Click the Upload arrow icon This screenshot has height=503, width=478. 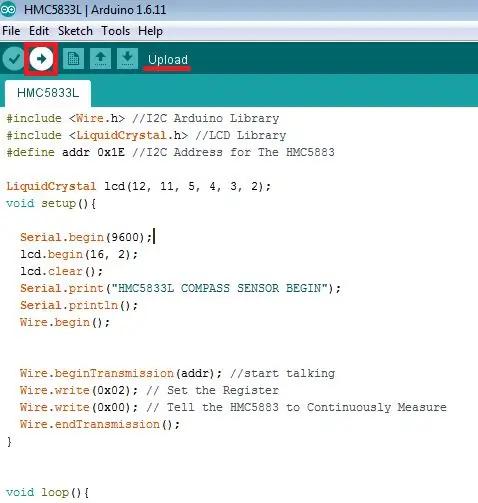[x=41, y=59]
